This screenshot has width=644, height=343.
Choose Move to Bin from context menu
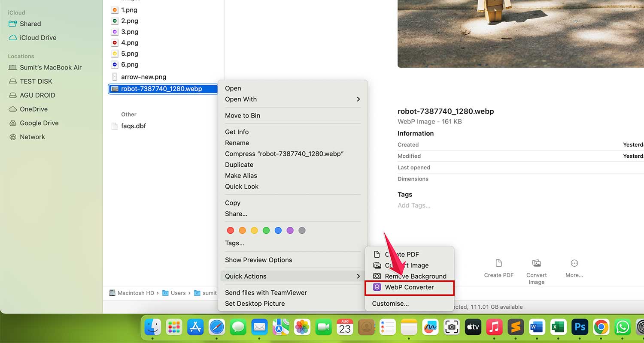click(243, 115)
